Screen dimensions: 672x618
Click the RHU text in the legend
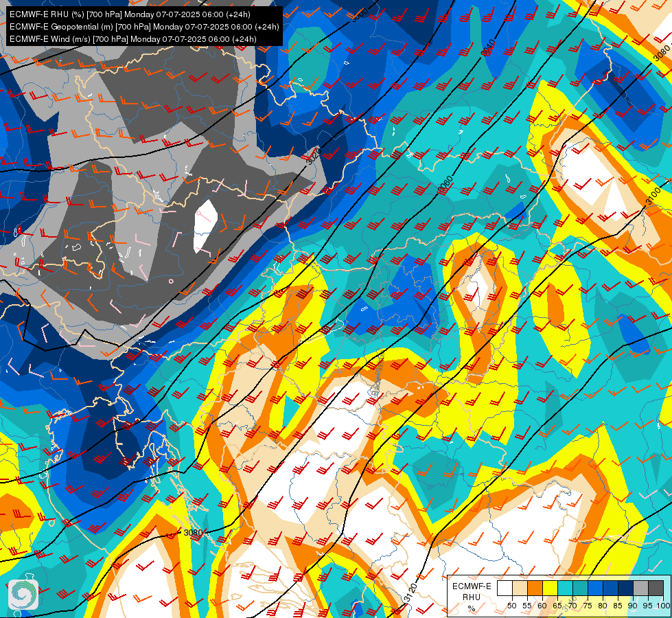472,597
